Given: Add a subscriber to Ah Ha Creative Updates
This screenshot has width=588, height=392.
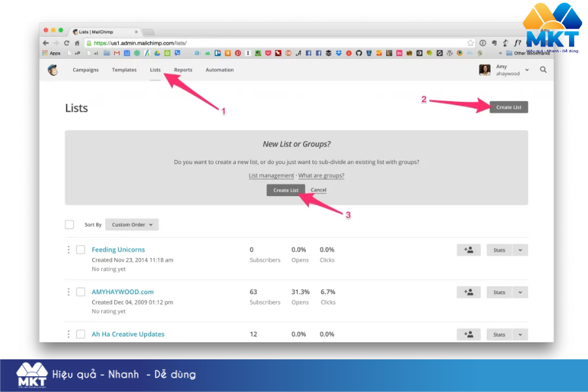Looking at the screenshot, I should (468, 334).
